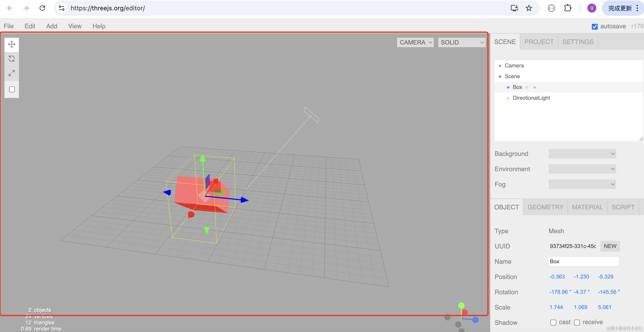Toggle local space checkbox in toolbar
644x332 pixels.
pos(12,89)
